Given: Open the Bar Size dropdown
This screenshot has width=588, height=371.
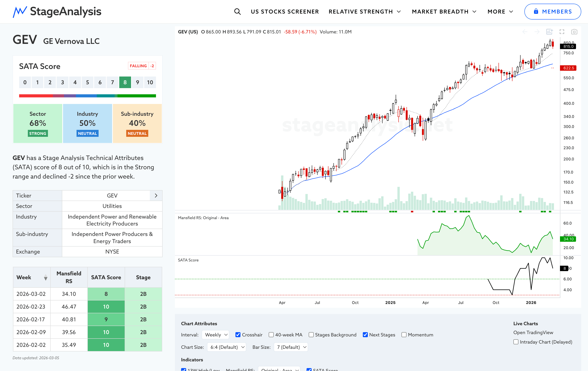Looking at the screenshot, I should click(x=291, y=347).
